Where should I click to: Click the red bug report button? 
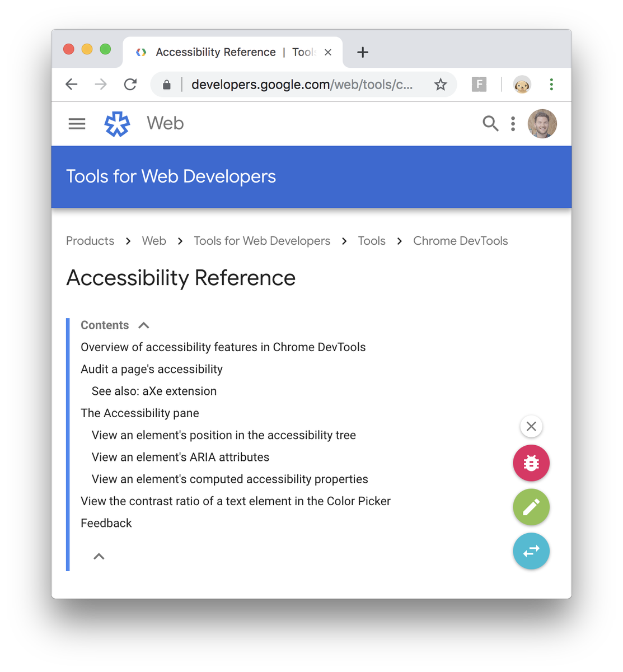pyautogui.click(x=531, y=463)
